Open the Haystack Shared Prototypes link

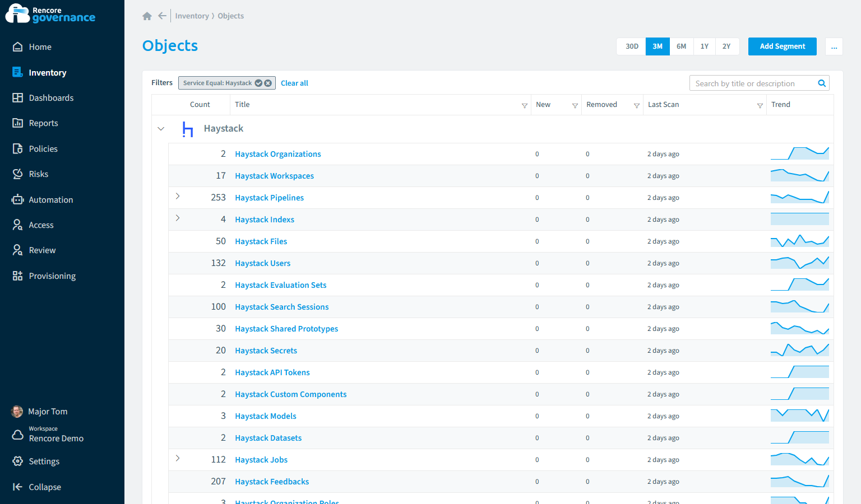pos(286,329)
